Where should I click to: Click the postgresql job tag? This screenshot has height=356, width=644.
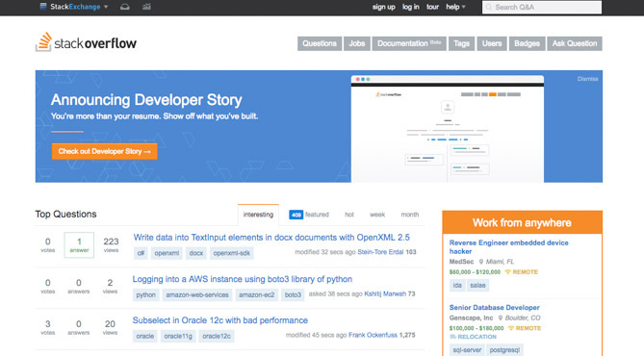coord(504,350)
